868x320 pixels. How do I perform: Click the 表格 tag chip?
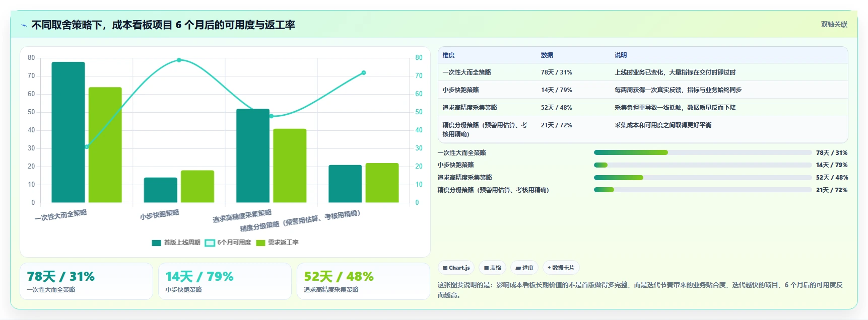(x=493, y=268)
